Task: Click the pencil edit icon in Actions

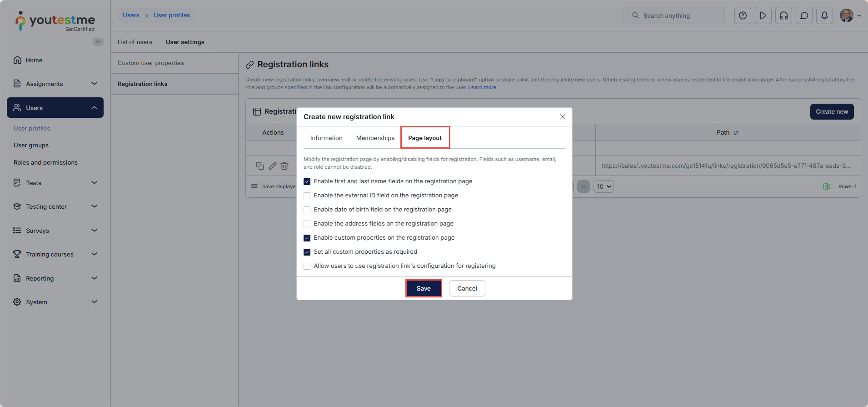Action: [272, 166]
